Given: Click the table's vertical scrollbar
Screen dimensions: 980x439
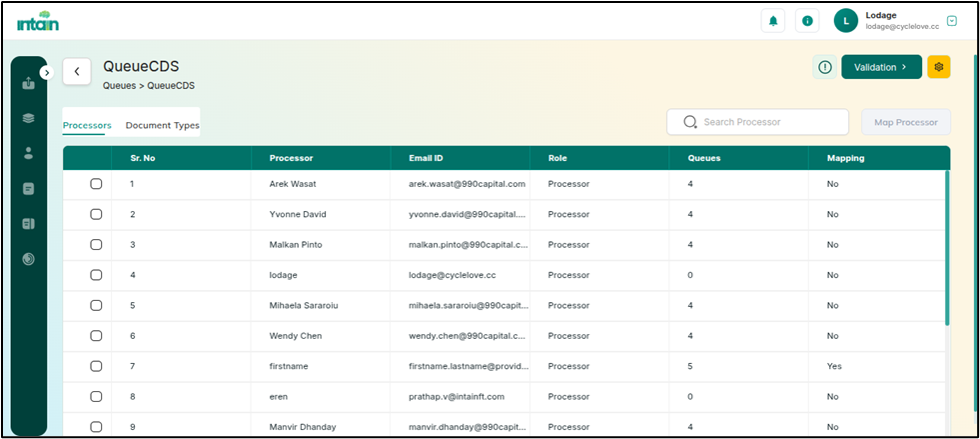Looking at the screenshot, I should tap(946, 250).
